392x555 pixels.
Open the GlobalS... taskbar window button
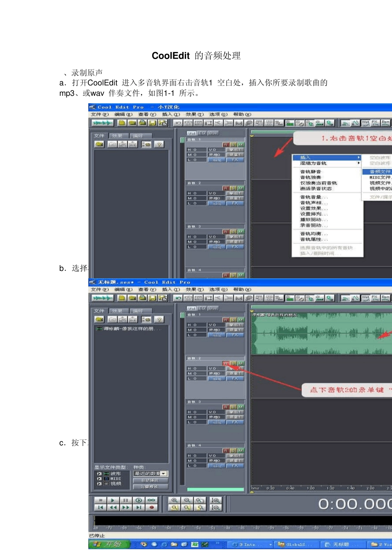[x=296, y=545]
